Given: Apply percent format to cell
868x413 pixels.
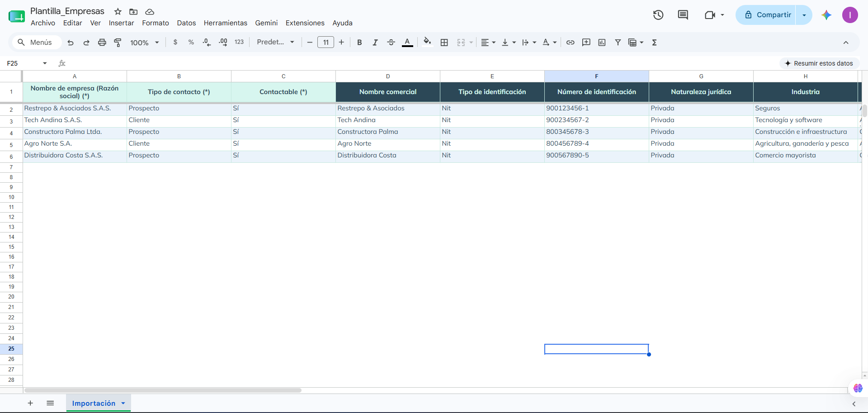Looking at the screenshot, I should [191, 43].
